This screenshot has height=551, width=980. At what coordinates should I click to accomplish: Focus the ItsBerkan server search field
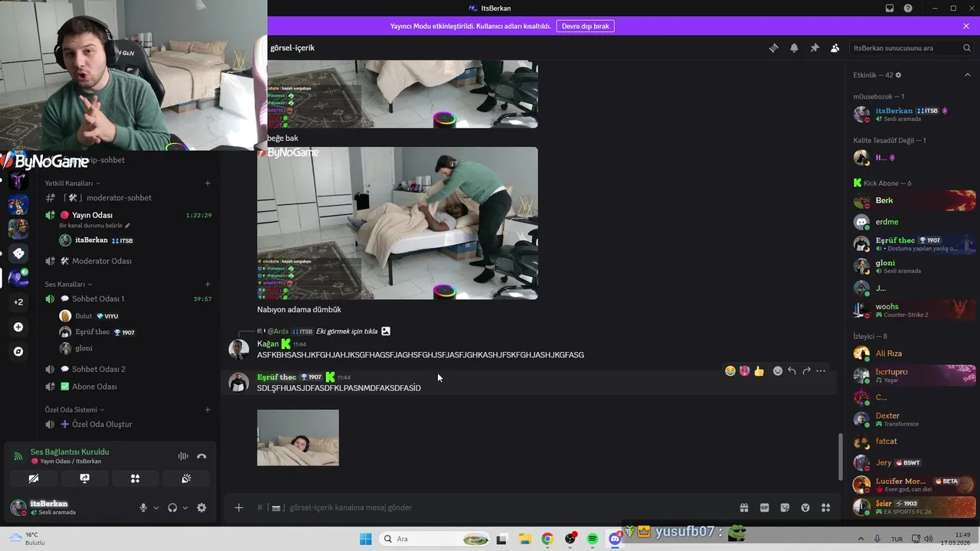[x=912, y=47]
